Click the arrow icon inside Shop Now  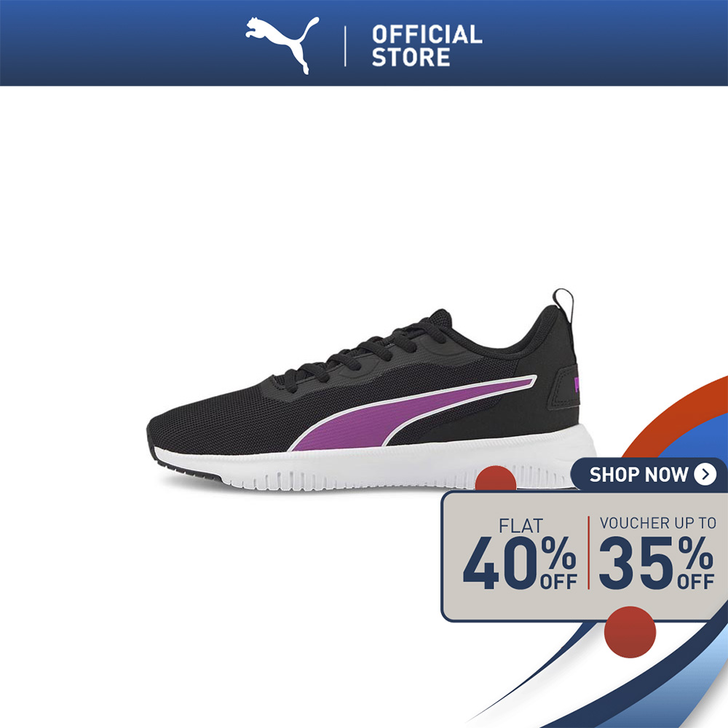(x=705, y=474)
